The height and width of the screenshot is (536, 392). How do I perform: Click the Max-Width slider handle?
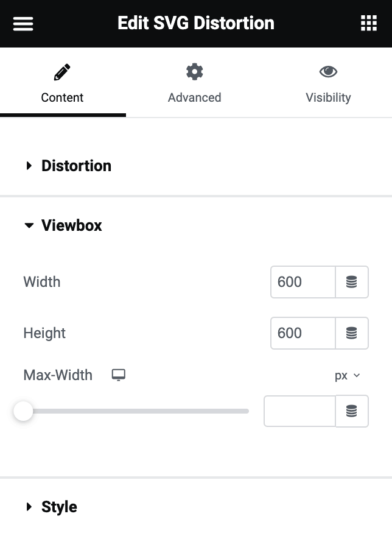(23, 411)
